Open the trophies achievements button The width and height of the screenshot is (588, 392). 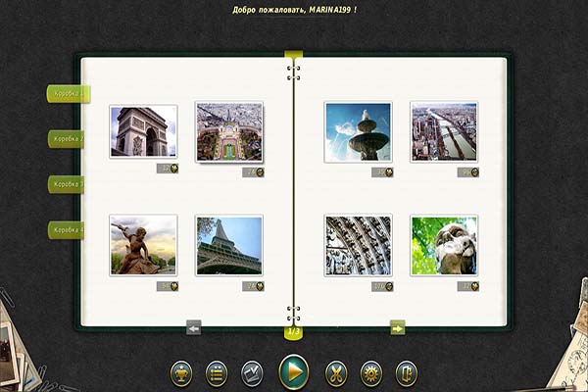pyautogui.click(x=181, y=373)
